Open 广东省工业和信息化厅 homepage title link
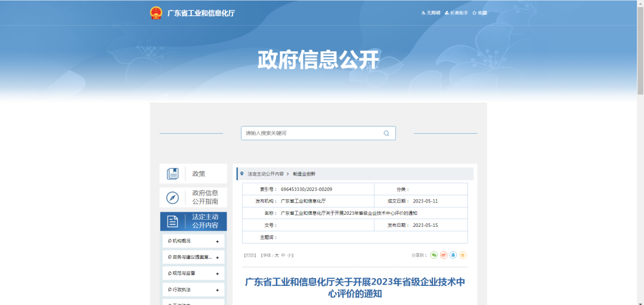The height and width of the screenshot is (305, 644). (x=202, y=13)
